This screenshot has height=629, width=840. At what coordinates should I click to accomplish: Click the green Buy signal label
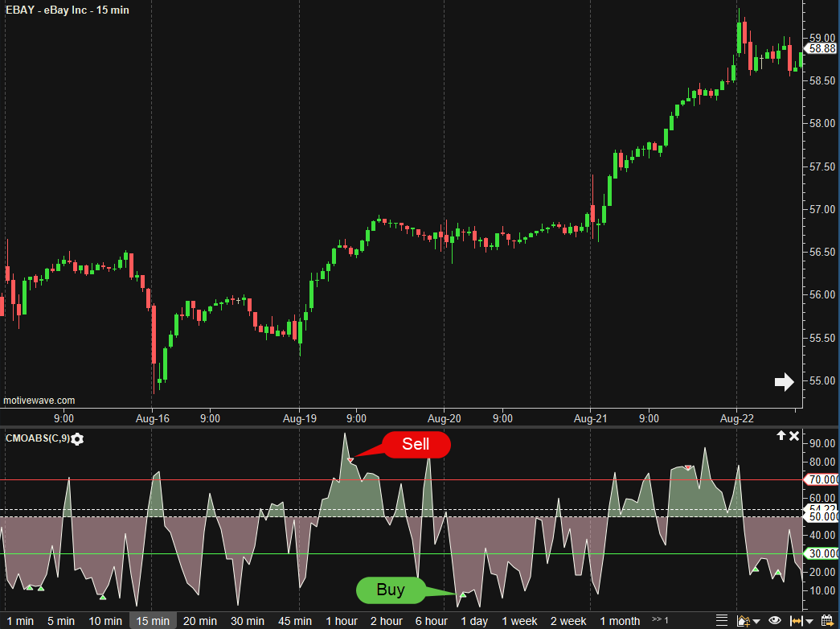(391, 590)
